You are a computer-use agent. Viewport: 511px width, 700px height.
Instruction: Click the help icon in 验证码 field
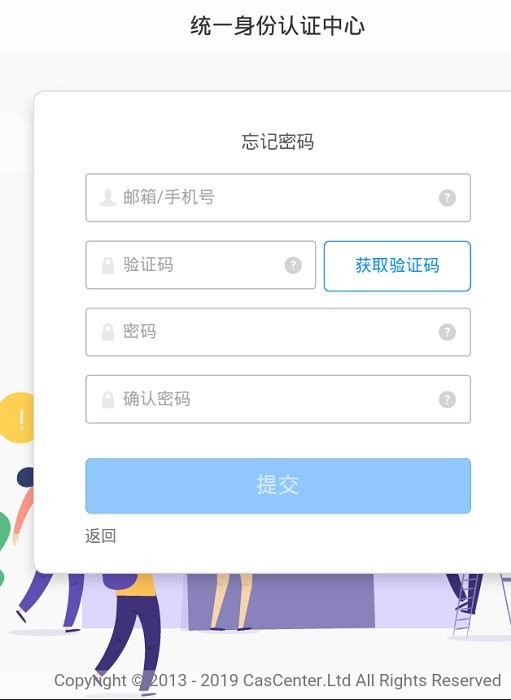click(293, 265)
